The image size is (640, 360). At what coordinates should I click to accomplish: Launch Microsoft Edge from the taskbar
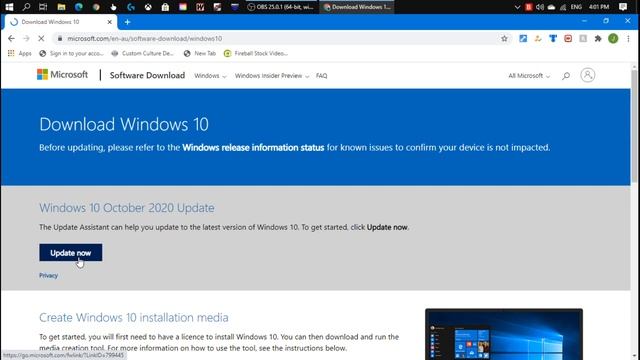[x=78, y=7]
